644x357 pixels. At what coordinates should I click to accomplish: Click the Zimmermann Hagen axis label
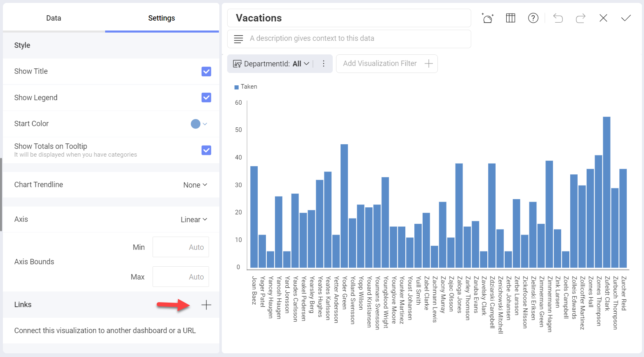coord(550,304)
